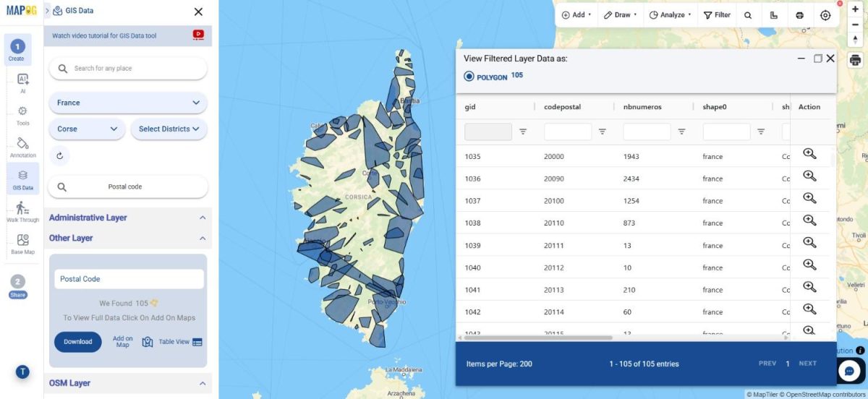Select the POLYGON radio button
Viewport: 868px width, 399px height.
point(469,77)
